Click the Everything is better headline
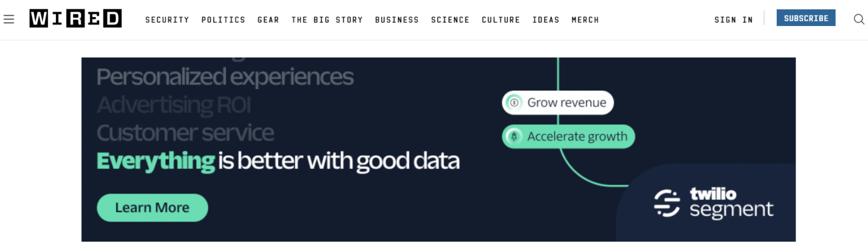The height and width of the screenshot is (251, 868). 278,161
